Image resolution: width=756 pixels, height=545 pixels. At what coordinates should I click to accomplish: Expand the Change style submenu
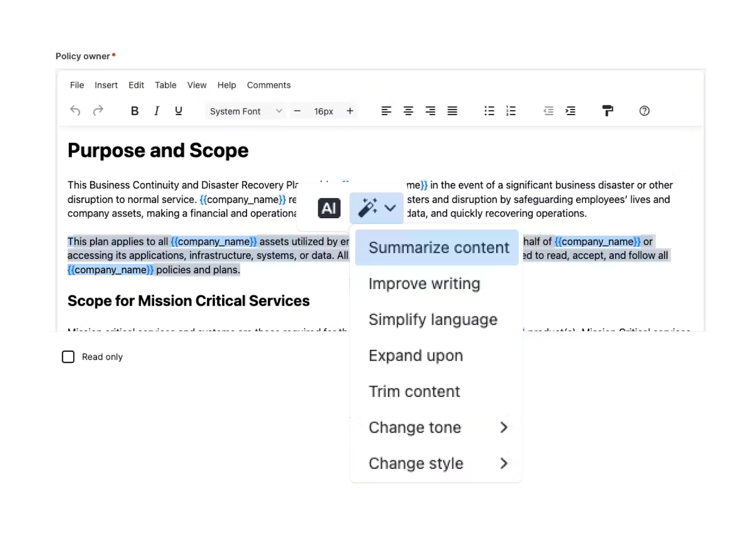[x=437, y=464]
